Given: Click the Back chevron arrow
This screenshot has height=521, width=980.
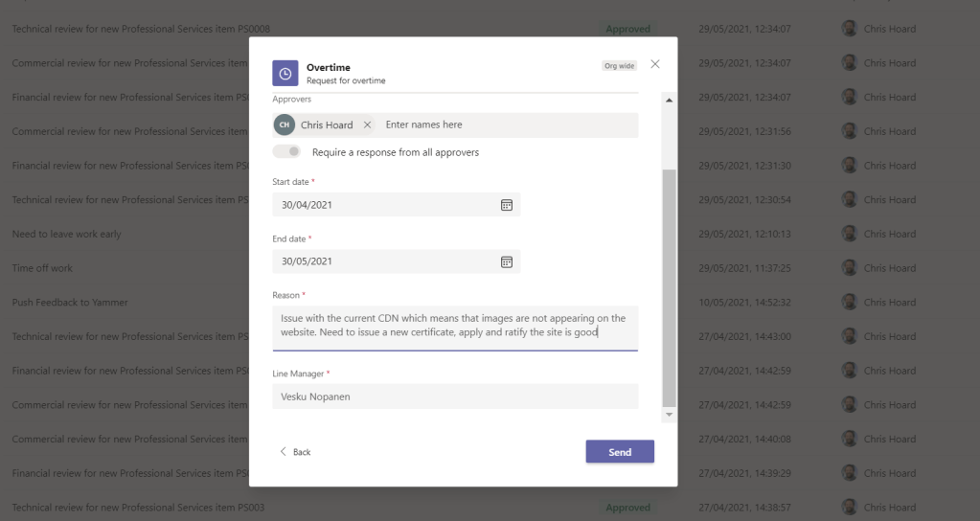Looking at the screenshot, I should [x=283, y=452].
